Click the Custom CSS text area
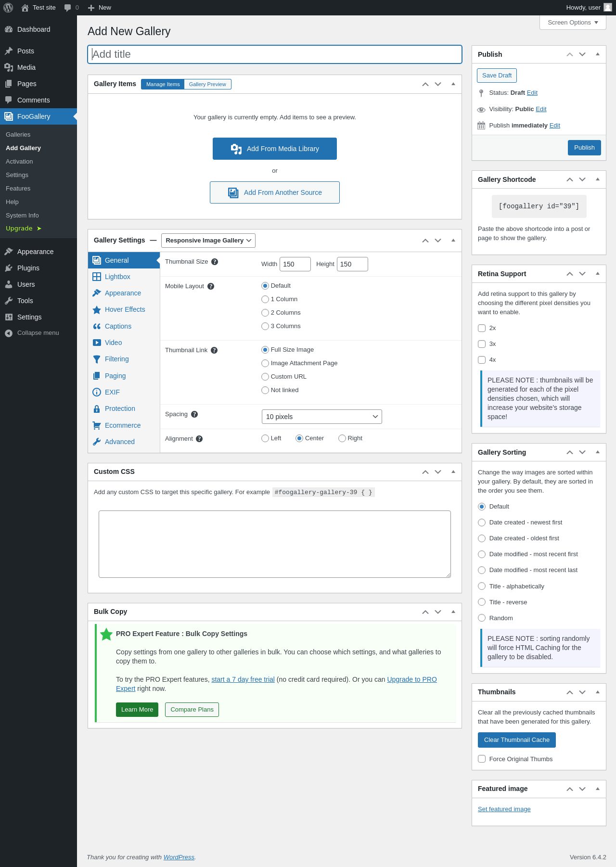 pos(275,544)
